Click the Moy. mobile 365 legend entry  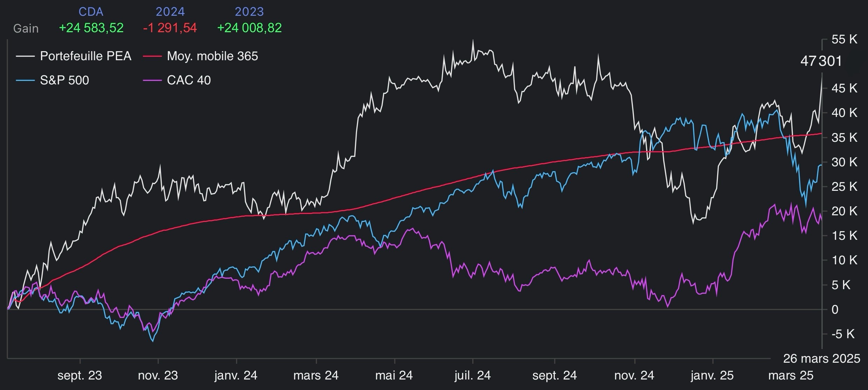[x=212, y=56]
